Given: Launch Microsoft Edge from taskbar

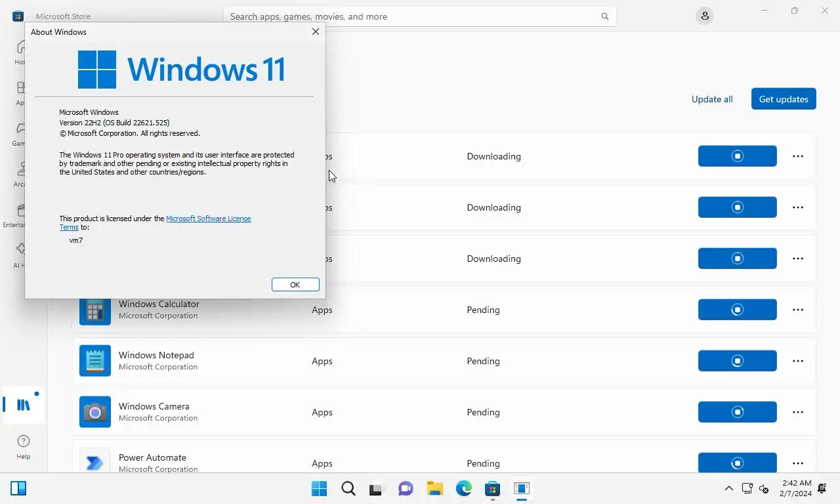Looking at the screenshot, I should 464,488.
